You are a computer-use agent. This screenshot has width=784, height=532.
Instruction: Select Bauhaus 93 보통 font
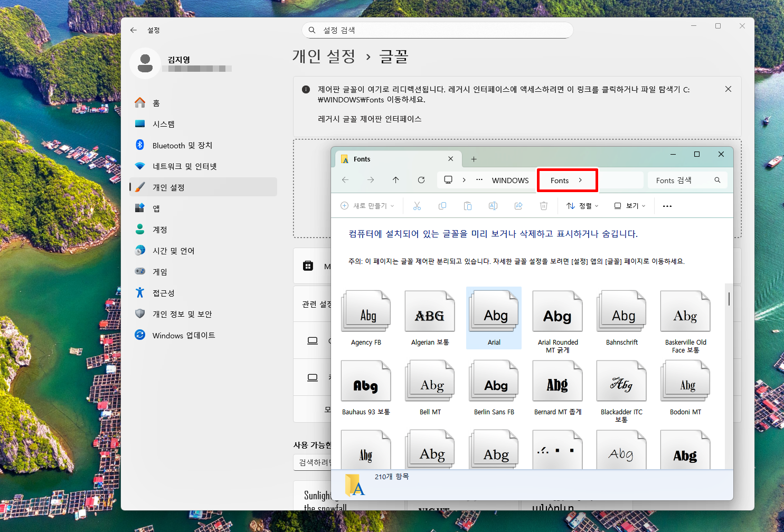point(366,388)
